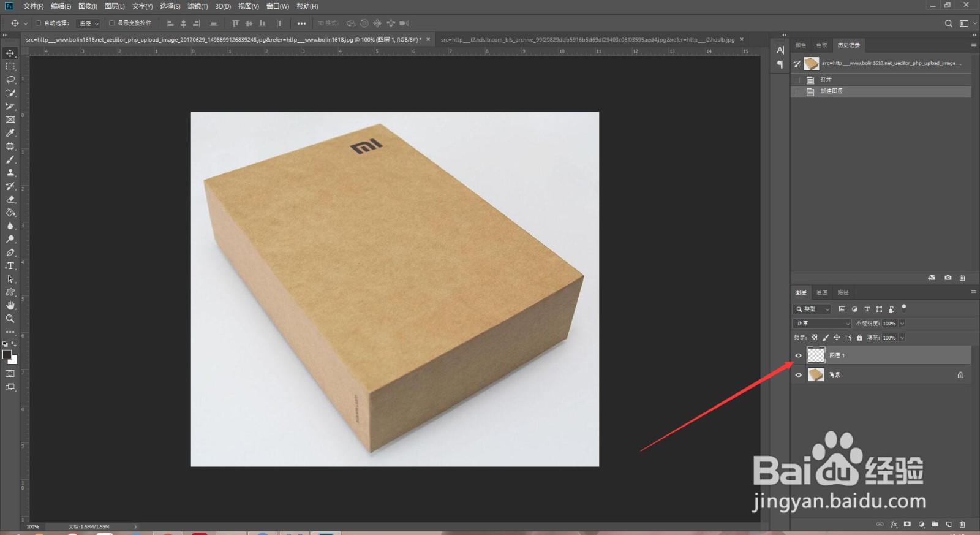This screenshot has height=535, width=980.
Task: Open the Edit Toolbar three-dots button
Action: tap(10, 332)
